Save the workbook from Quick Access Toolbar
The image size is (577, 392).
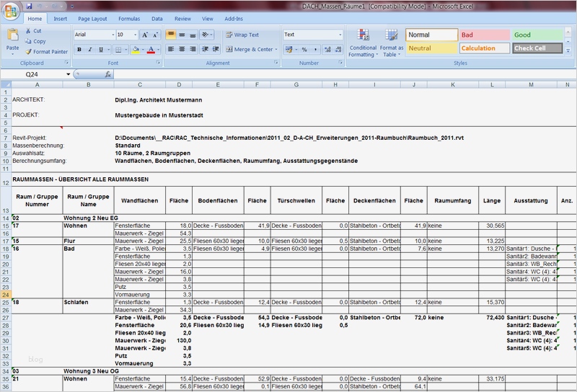(x=30, y=6)
